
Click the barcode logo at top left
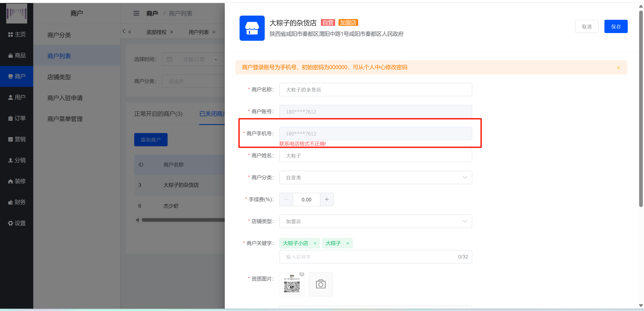16,13
